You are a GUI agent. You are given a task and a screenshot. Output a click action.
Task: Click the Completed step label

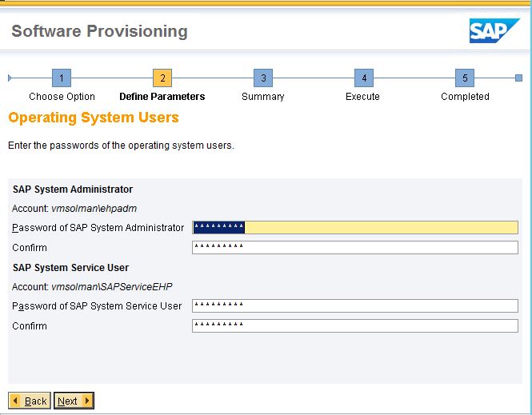tap(465, 97)
